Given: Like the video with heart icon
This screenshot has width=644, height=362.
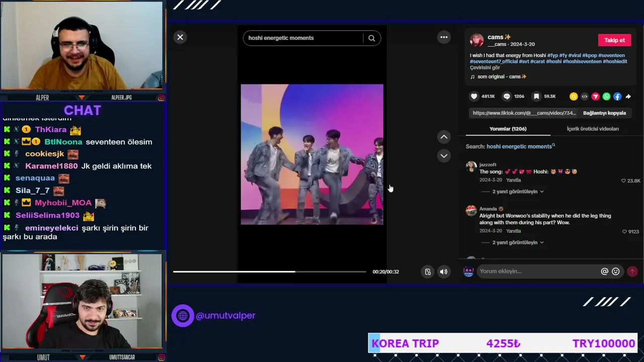Looking at the screenshot, I should click(474, 97).
